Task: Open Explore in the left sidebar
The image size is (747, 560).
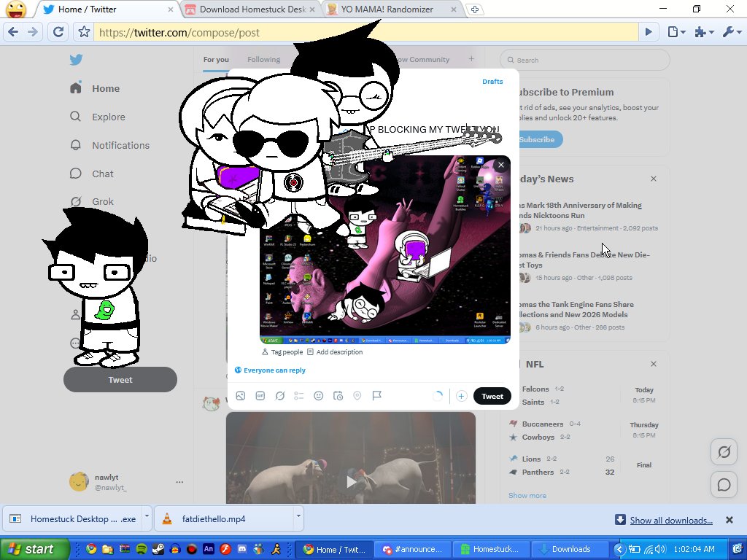Action: pos(98,117)
